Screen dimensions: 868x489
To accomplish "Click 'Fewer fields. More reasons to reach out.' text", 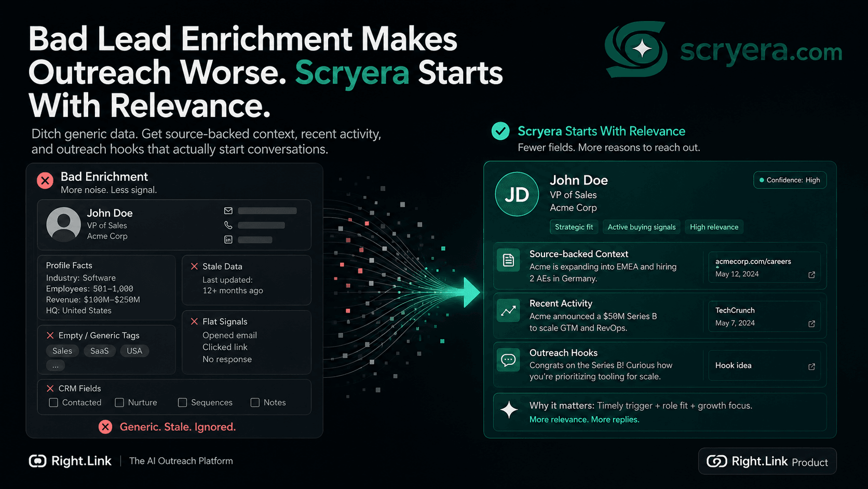I will (x=608, y=148).
